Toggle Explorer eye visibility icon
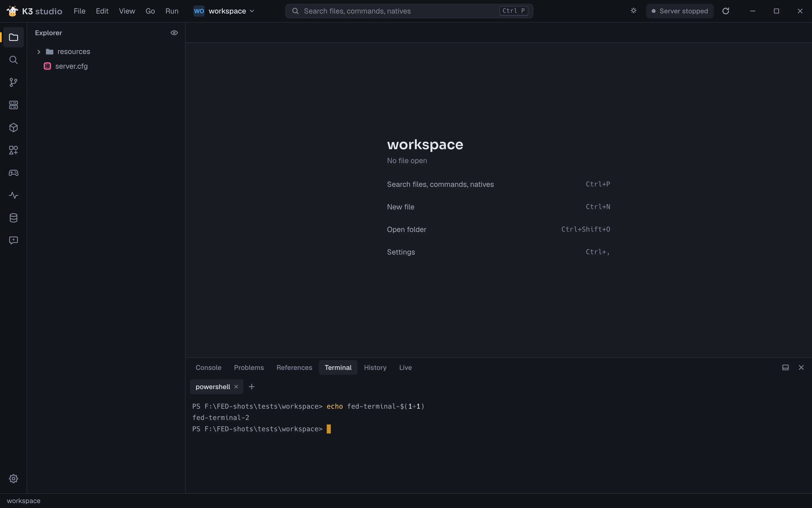 click(174, 33)
